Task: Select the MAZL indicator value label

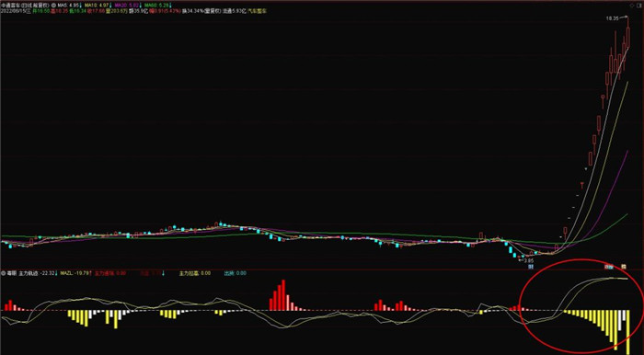Action: 75,273
